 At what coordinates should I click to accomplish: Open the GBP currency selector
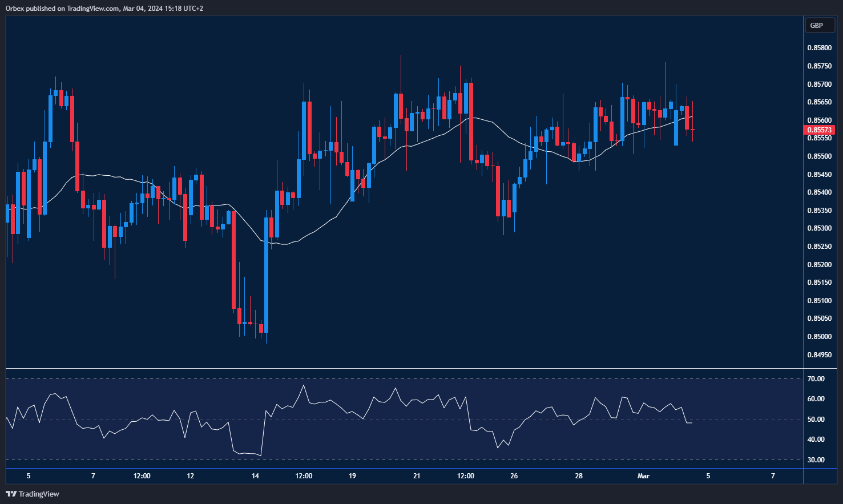(x=817, y=25)
